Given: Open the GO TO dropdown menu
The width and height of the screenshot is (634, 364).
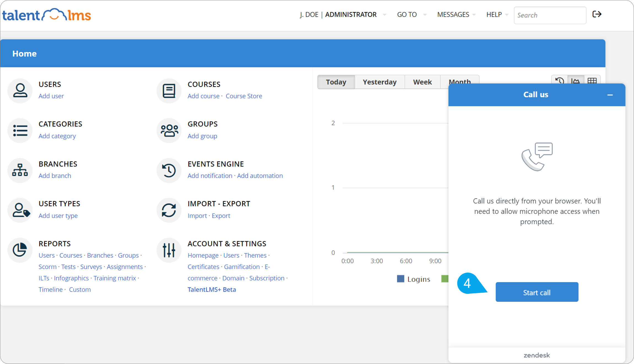Looking at the screenshot, I should pyautogui.click(x=412, y=15).
